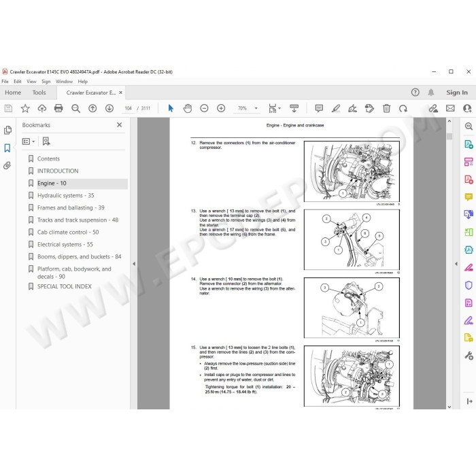This screenshot has height=476, width=476.
Task: Open Frames and ballasting - 39 bookmark
Action: tap(71, 207)
